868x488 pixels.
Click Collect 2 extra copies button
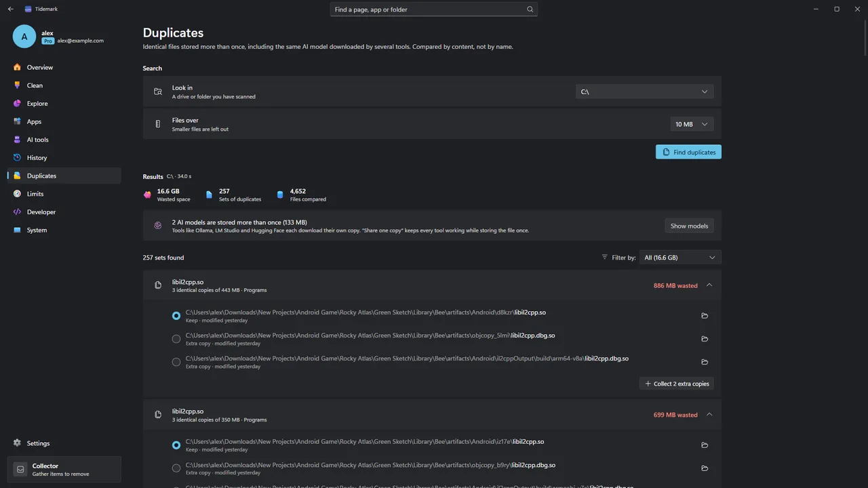pos(676,384)
